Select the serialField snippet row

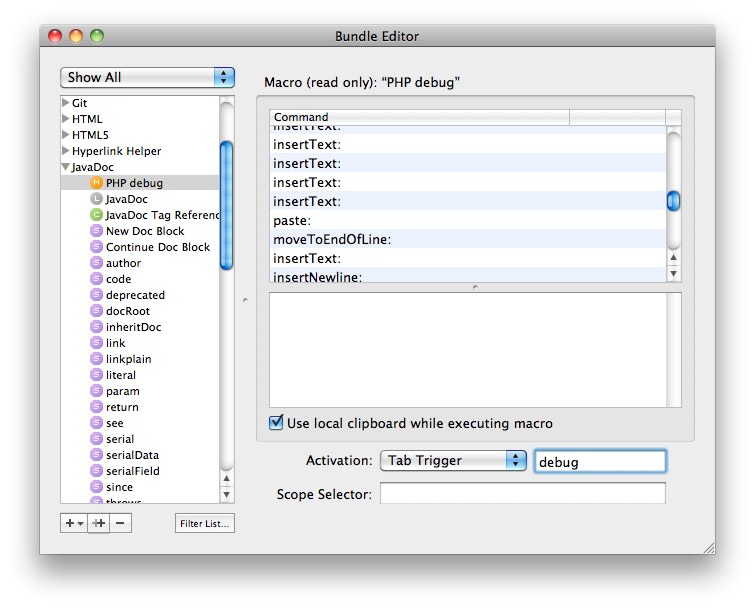click(140, 471)
